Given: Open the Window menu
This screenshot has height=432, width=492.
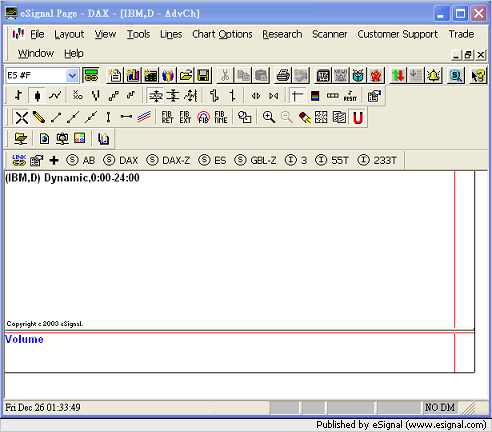Looking at the screenshot, I should [36, 53].
